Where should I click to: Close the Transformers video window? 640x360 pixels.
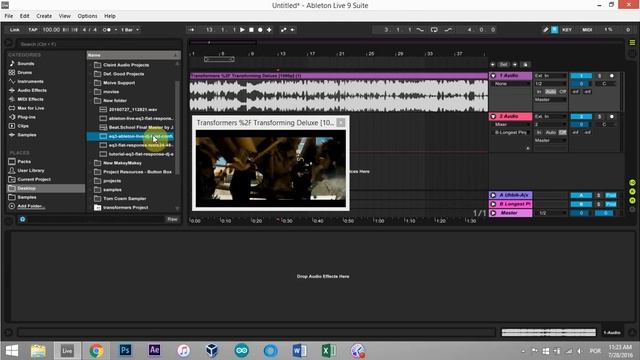tap(341, 122)
